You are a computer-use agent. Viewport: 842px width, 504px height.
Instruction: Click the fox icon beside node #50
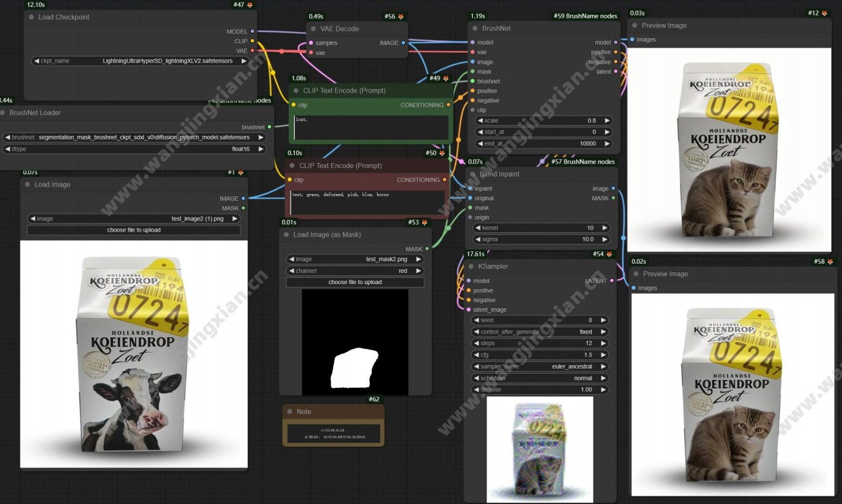click(442, 153)
